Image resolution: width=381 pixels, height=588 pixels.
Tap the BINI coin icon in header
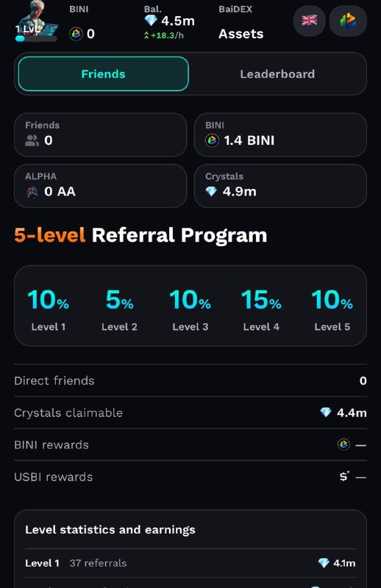point(76,34)
